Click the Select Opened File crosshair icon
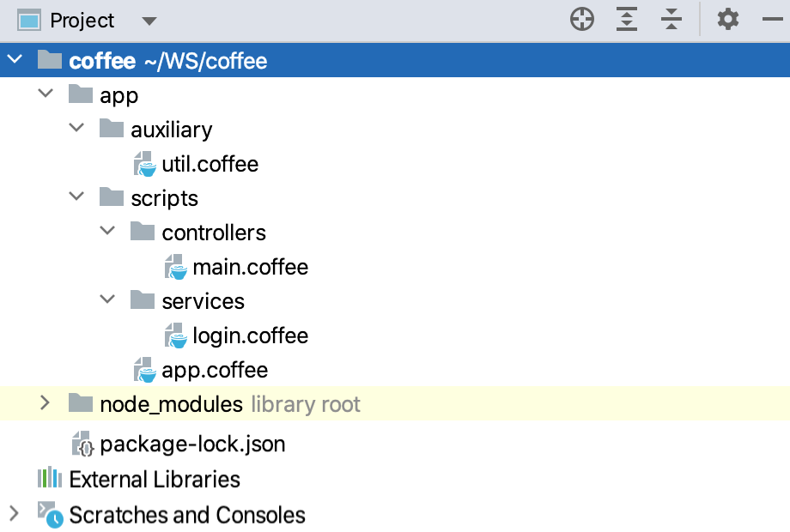This screenshot has height=532, width=790. click(581, 18)
